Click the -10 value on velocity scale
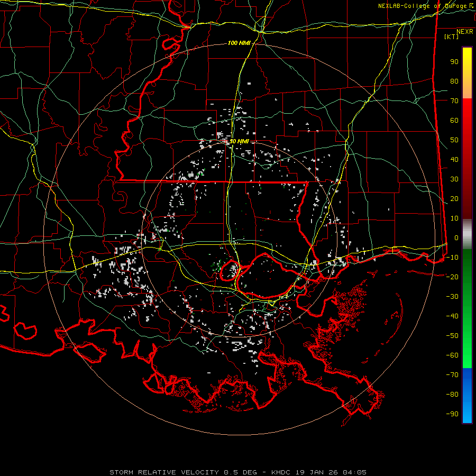The width and height of the screenshot is (476, 476). coord(452,258)
